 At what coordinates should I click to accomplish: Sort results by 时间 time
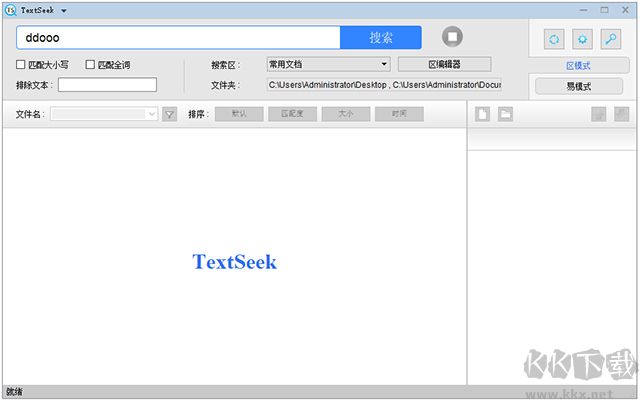(399, 114)
